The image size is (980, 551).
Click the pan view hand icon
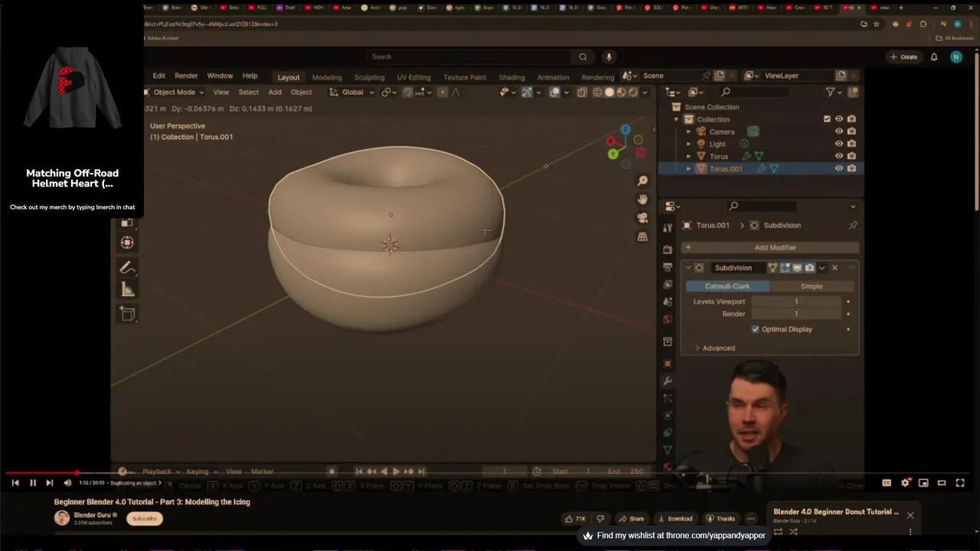click(642, 199)
